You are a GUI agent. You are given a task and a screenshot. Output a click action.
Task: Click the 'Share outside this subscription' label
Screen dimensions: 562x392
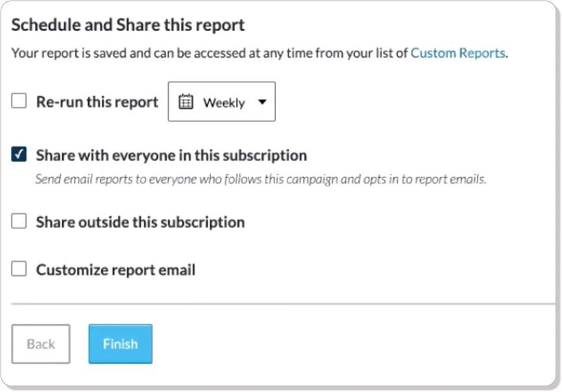coord(140,222)
